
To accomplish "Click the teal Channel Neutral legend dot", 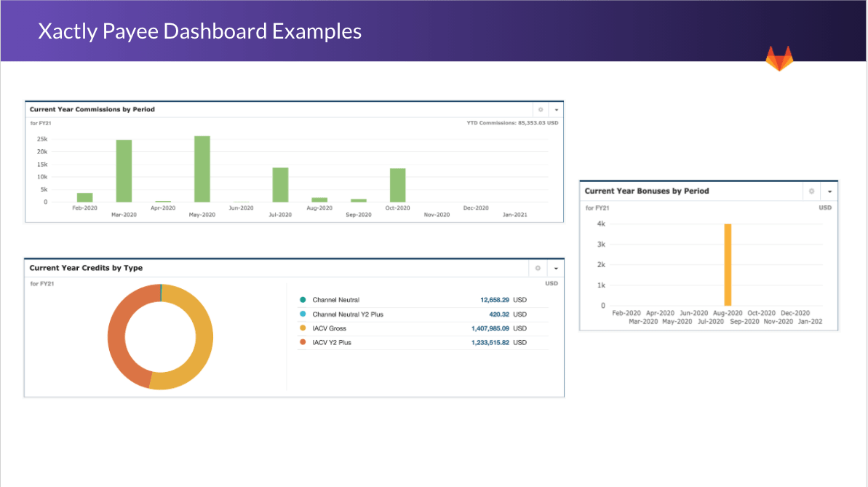I will [303, 300].
